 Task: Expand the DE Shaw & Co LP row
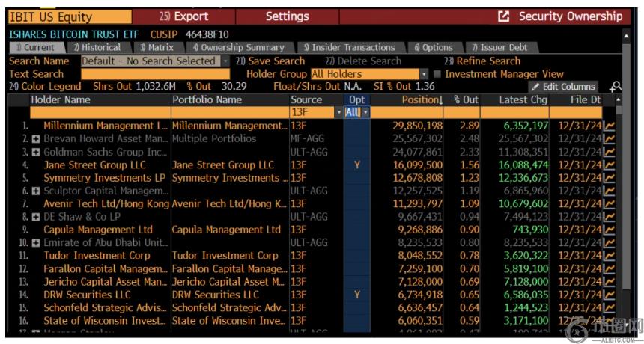tap(36, 217)
